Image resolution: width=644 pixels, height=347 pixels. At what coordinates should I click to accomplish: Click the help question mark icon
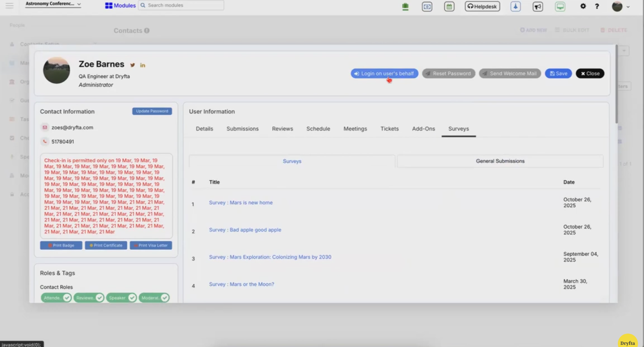click(597, 6)
